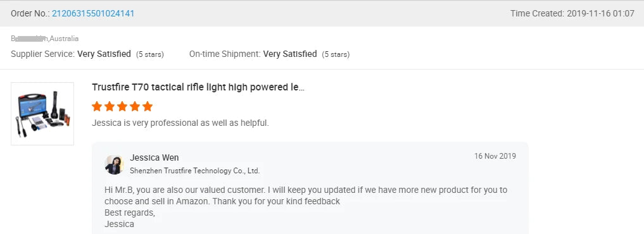Click the buyer review text about Jessica
Viewport: 644px width, 234px height.
click(180, 123)
